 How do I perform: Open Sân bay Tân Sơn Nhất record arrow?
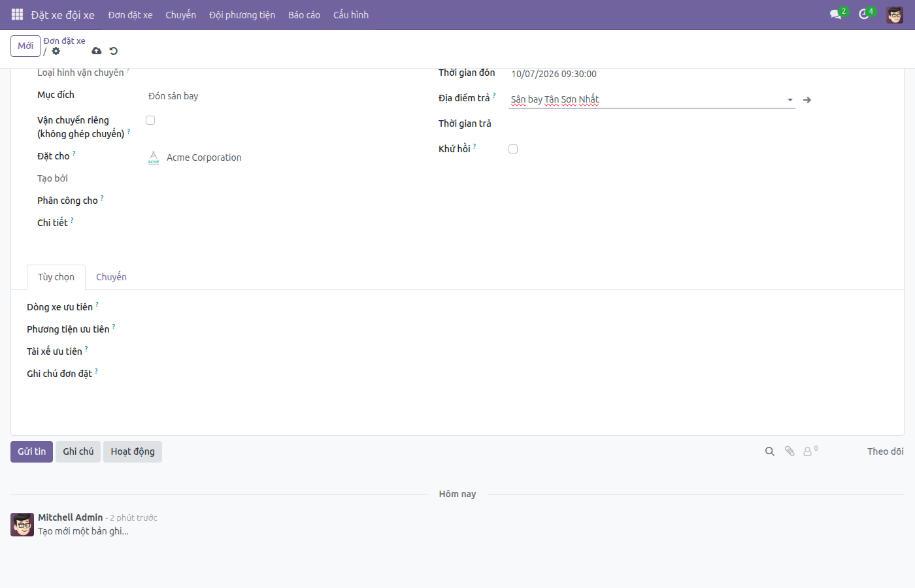[x=807, y=100]
